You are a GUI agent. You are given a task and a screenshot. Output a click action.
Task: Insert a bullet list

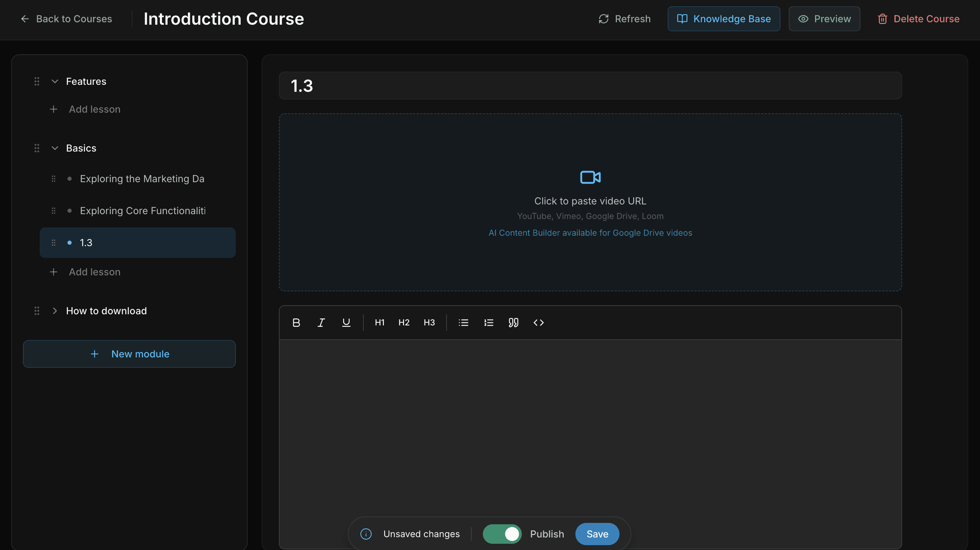(463, 322)
